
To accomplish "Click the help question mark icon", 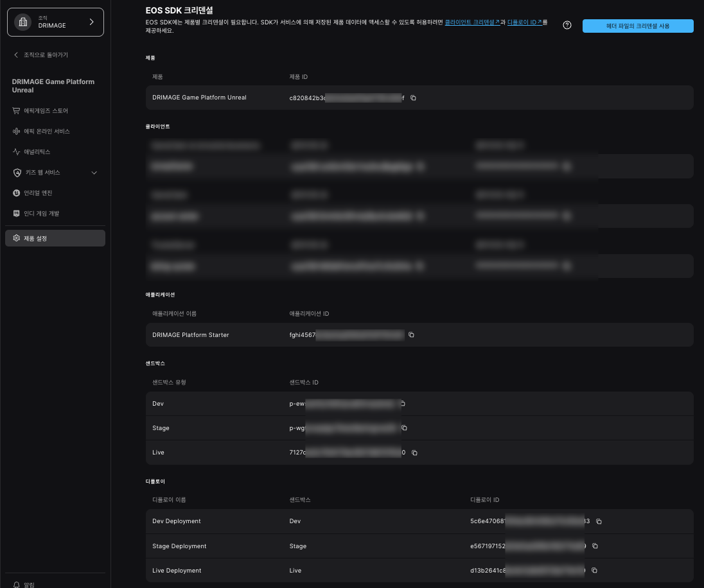I will [x=567, y=26].
